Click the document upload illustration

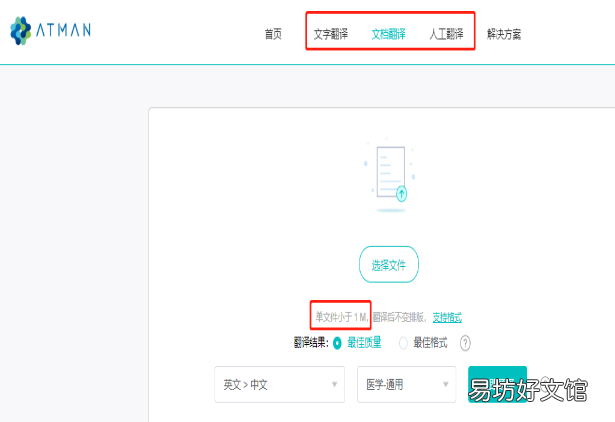390,175
